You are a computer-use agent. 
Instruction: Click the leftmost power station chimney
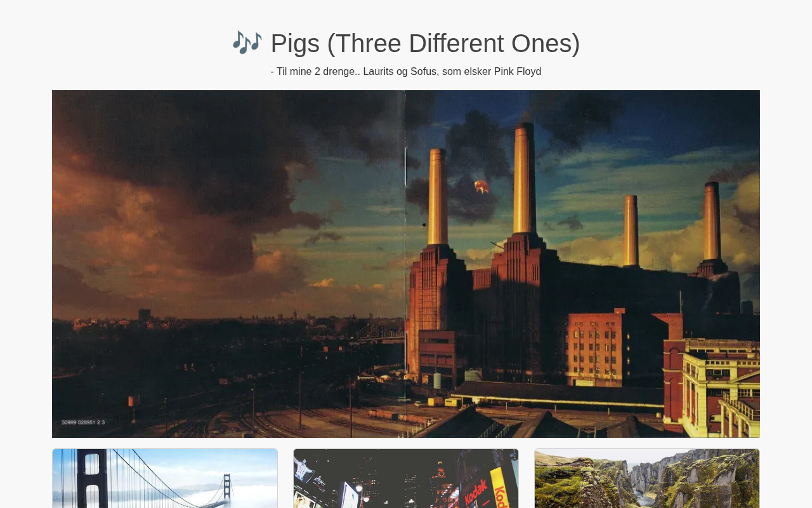click(436, 197)
